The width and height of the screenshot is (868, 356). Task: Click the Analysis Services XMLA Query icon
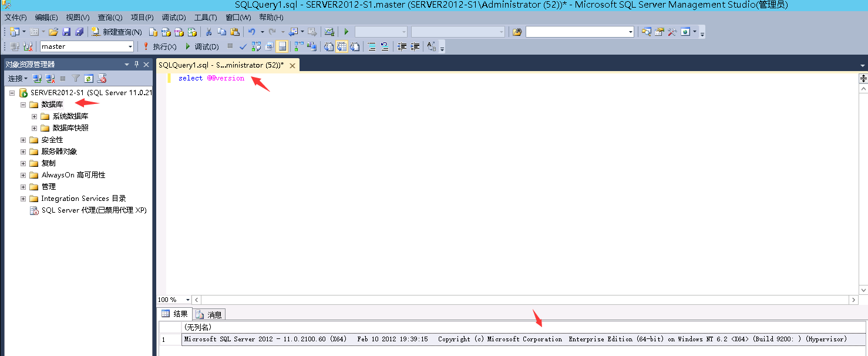(192, 32)
